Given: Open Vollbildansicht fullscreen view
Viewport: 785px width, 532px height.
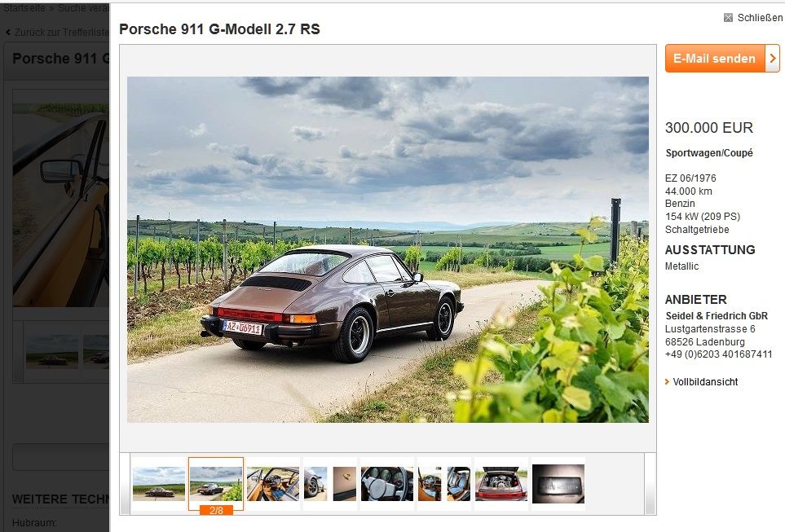Looking at the screenshot, I should [705, 382].
